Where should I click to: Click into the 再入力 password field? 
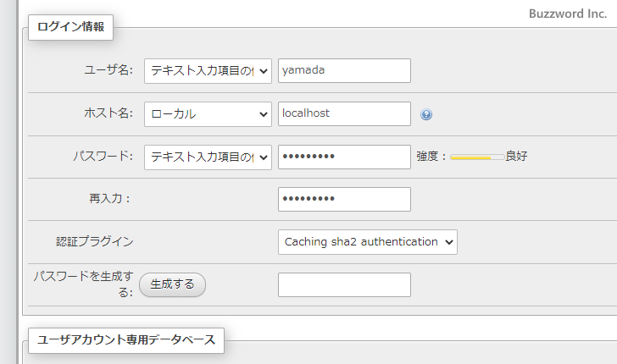click(x=344, y=199)
